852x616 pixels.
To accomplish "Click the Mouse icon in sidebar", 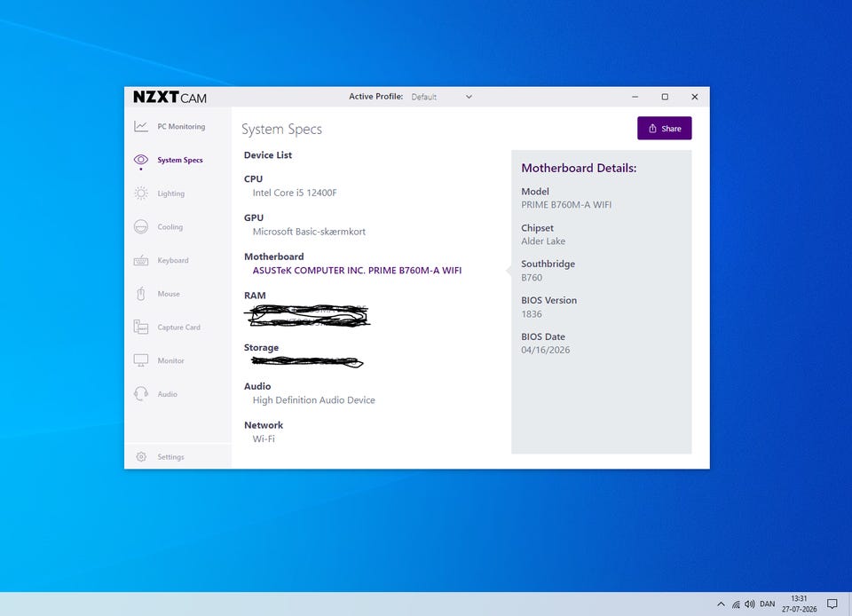I will 141,294.
